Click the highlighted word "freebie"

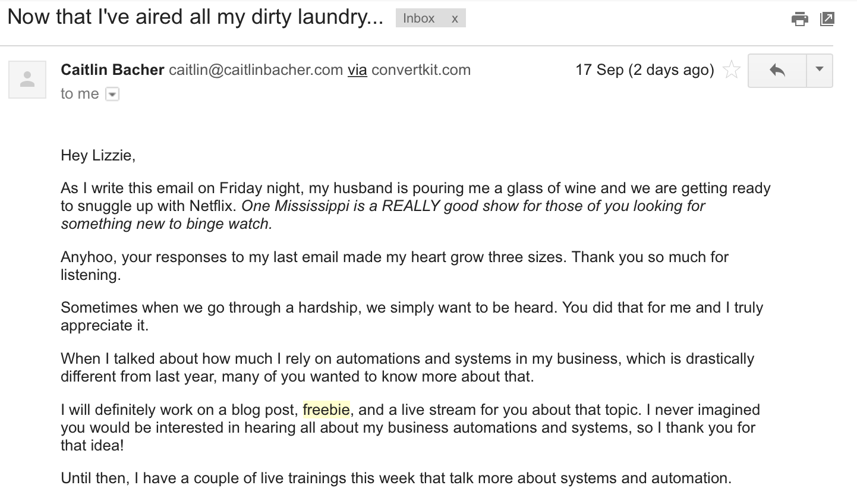click(x=326, y=409)
